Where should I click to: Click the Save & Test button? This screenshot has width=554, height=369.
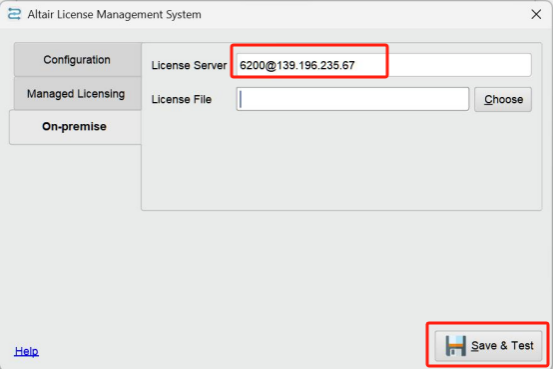tap(488, 346)
